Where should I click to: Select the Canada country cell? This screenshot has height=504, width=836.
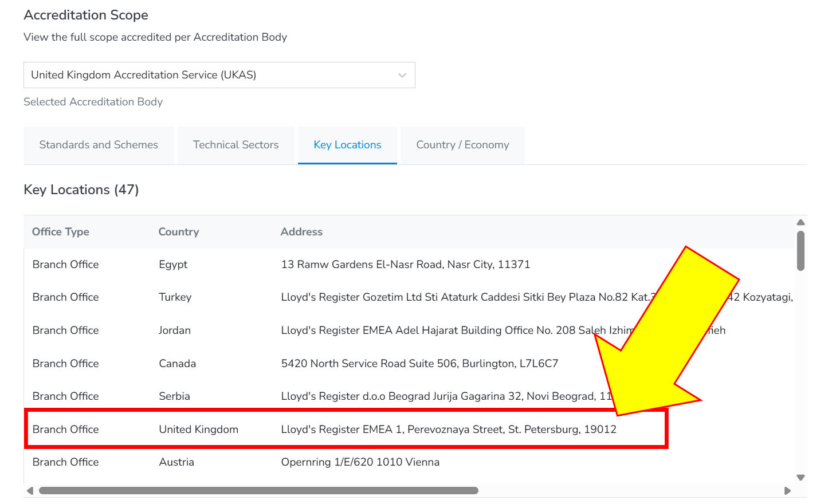(x=177, y=364)
